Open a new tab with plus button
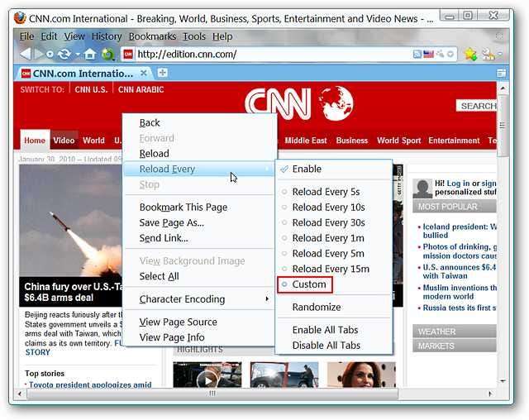The image size is (529, 420). pos(163,73)
